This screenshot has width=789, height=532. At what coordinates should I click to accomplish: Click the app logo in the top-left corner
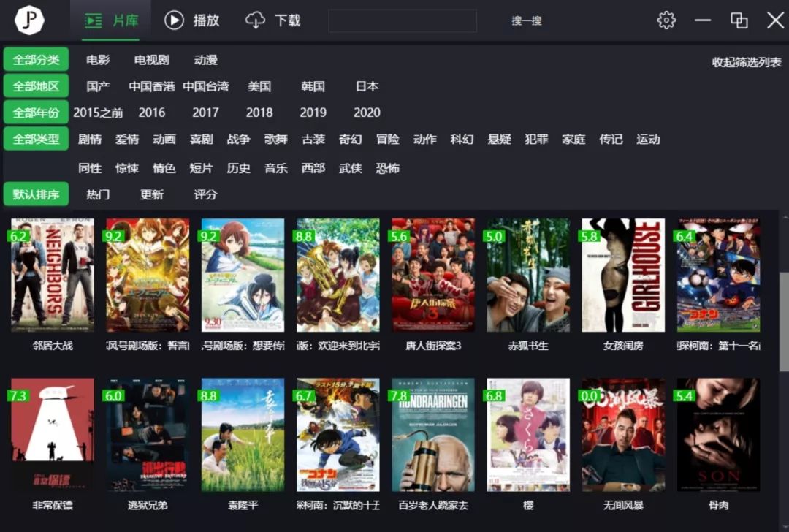click(x=29, y=20)
